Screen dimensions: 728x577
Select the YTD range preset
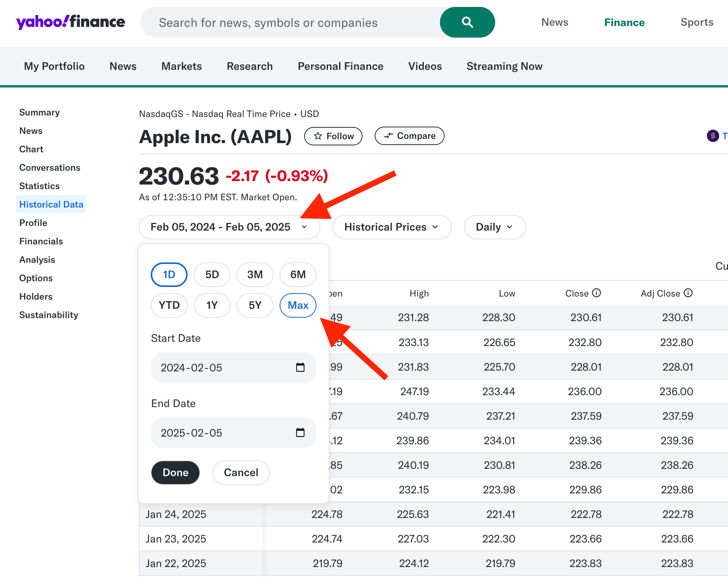[x=169, y=305]
